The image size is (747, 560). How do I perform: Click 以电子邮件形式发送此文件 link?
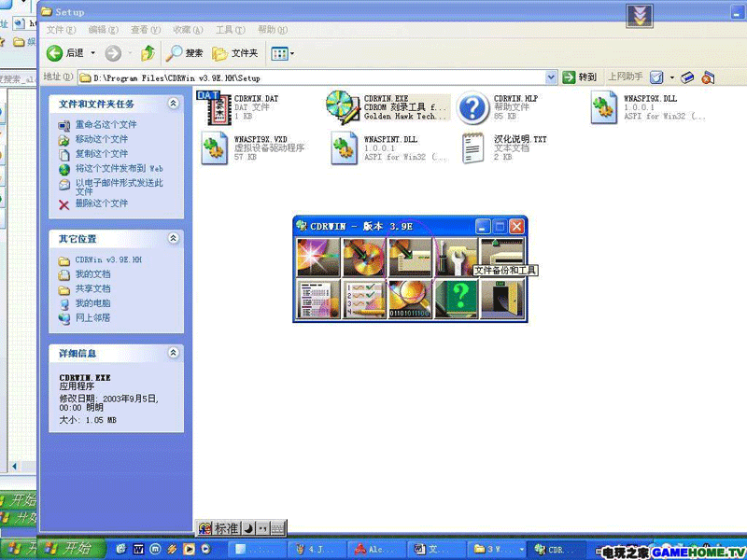point(120,187)
